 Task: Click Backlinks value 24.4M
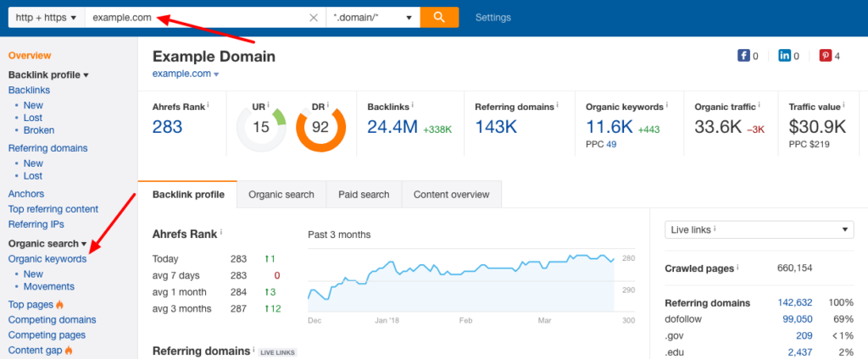coord(392,127)
